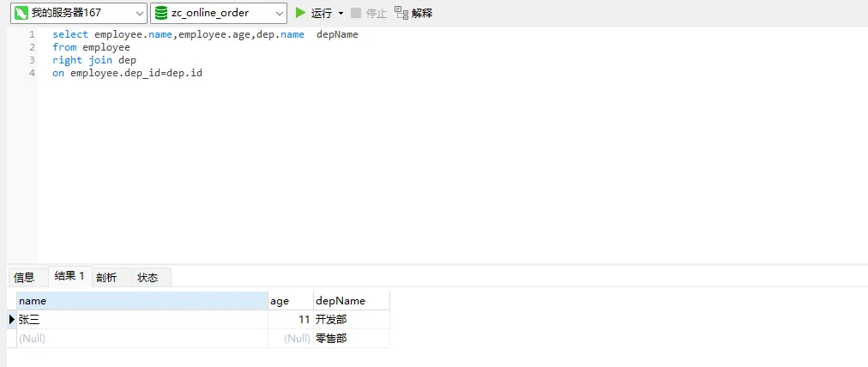Select the 结果 1 tab
Screen dimensions: 868x367
coord(69,276)
